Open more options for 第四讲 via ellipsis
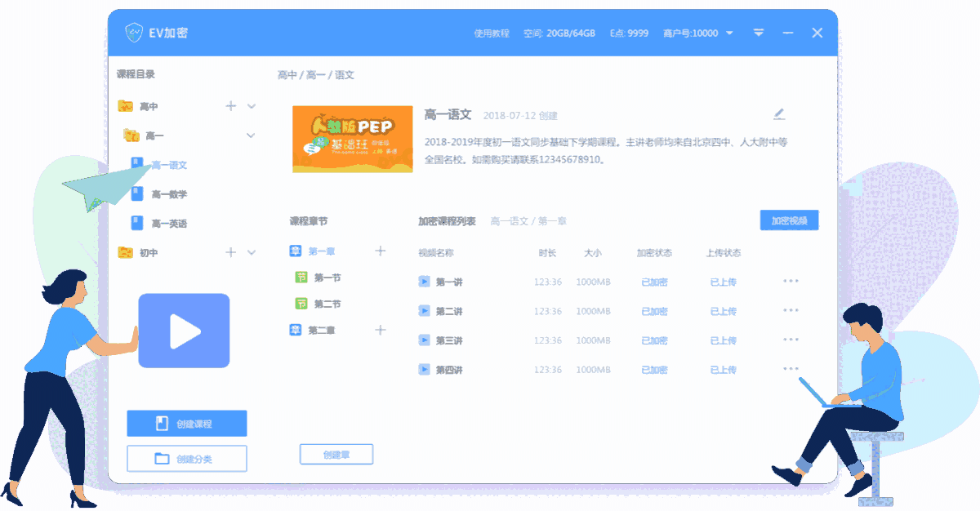This screenshot has height=511, width=980. (x=790, y=368)
